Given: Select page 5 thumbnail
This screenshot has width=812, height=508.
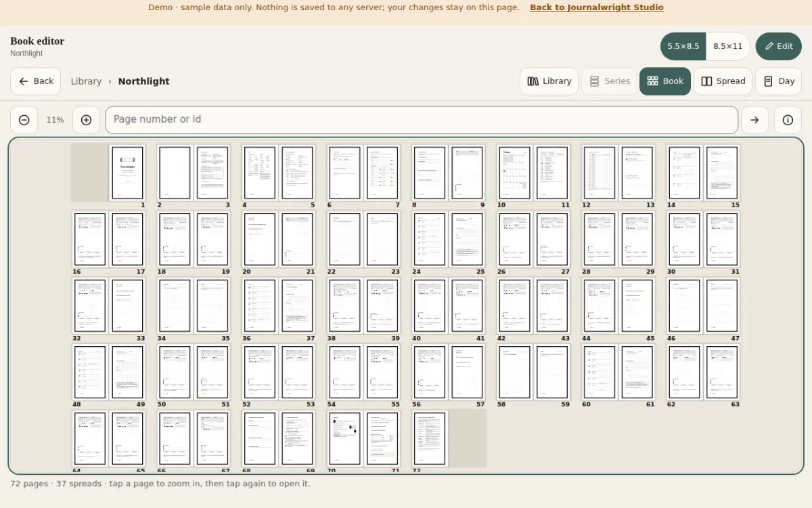Looking at the screenshot, I should click(x=298, y=173).
